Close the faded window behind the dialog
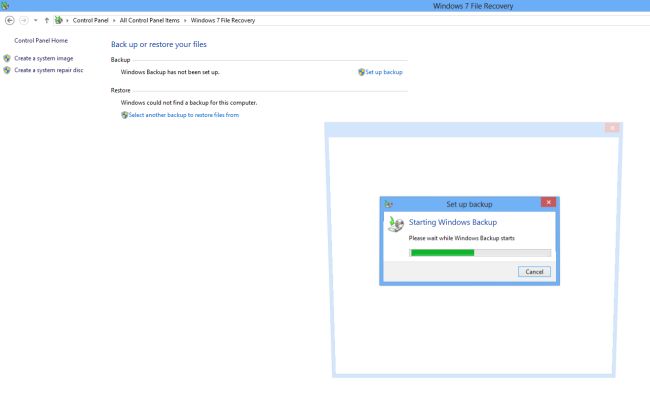This screenshot has width=650, height=396. (x=612, y=128)
